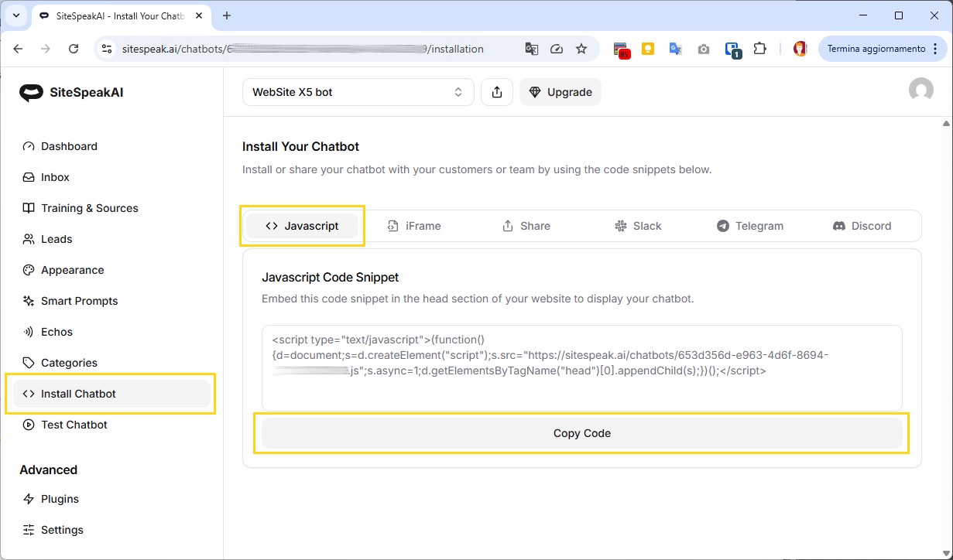
Task: Click the SiteSpeakAI logo
Action: [x=71, y=93]
